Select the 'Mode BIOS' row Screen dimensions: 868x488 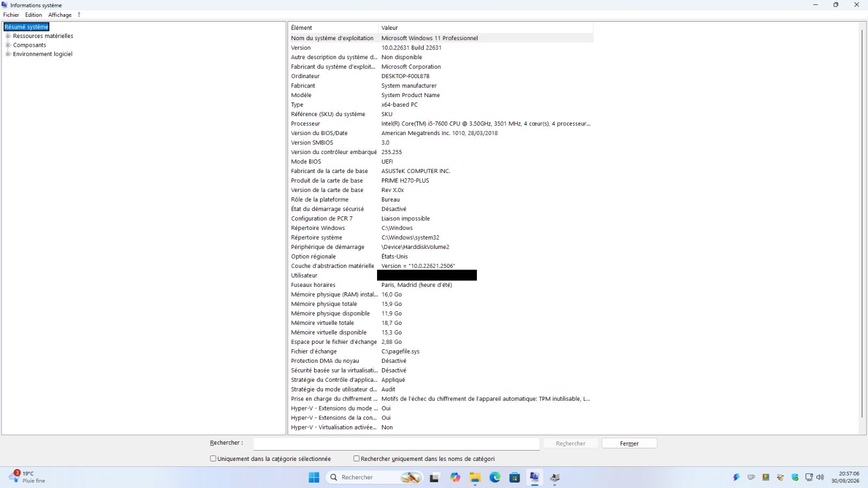tap(441, 162)
